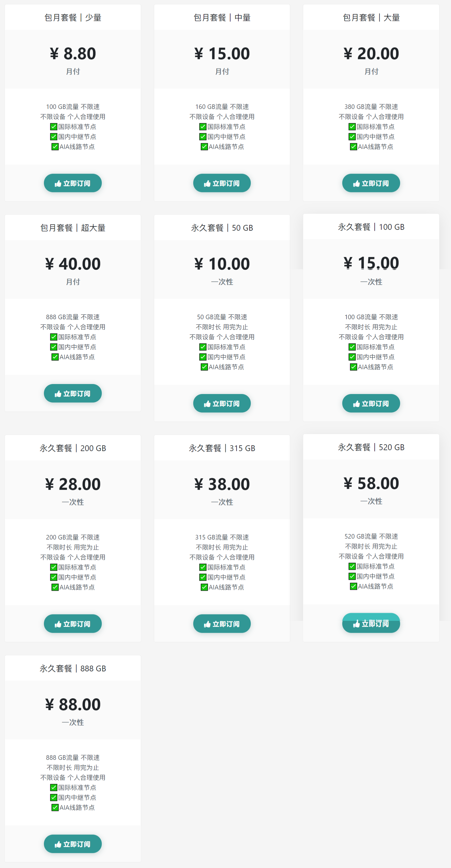Subscribe to the 永久套餐 315 GB plan
Image resolution: width=451 pixels, height=868 pixels.
(222, 624)
